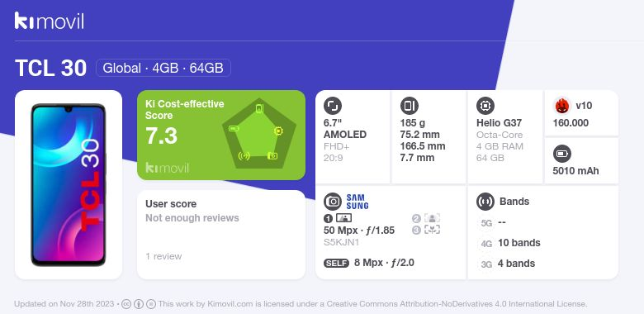The width and height of the screenshot is (644, 314).
Task: Click the screen size display icon
Action: point(333,106)
